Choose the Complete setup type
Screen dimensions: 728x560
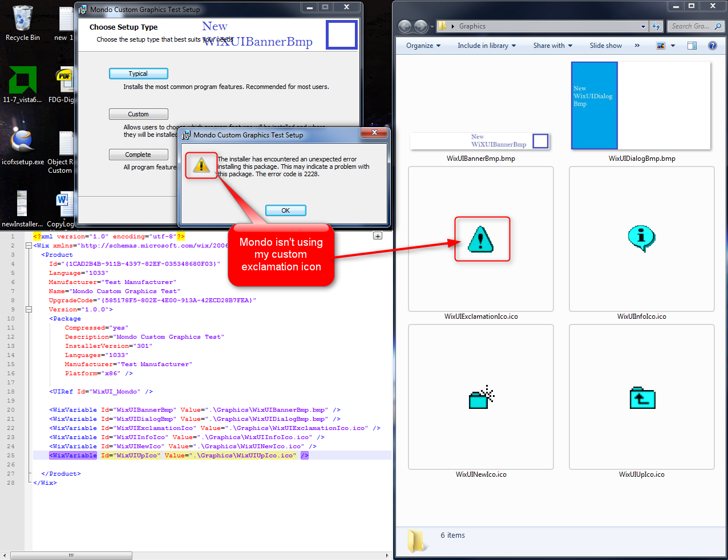(x=138, y=154)
